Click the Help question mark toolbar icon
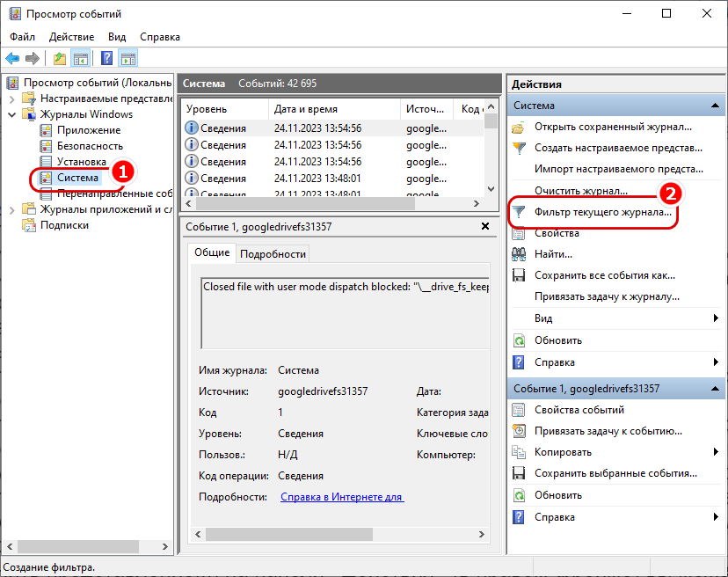 point(106,59)
